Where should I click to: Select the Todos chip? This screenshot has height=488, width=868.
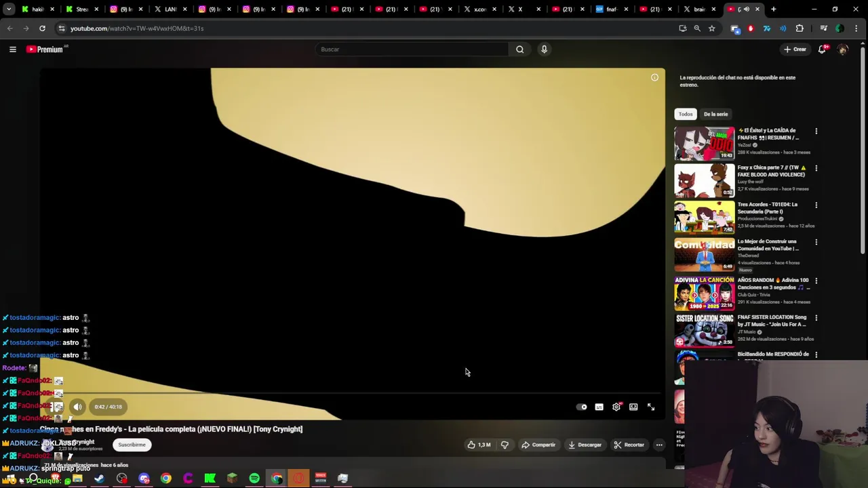[686, 114]
